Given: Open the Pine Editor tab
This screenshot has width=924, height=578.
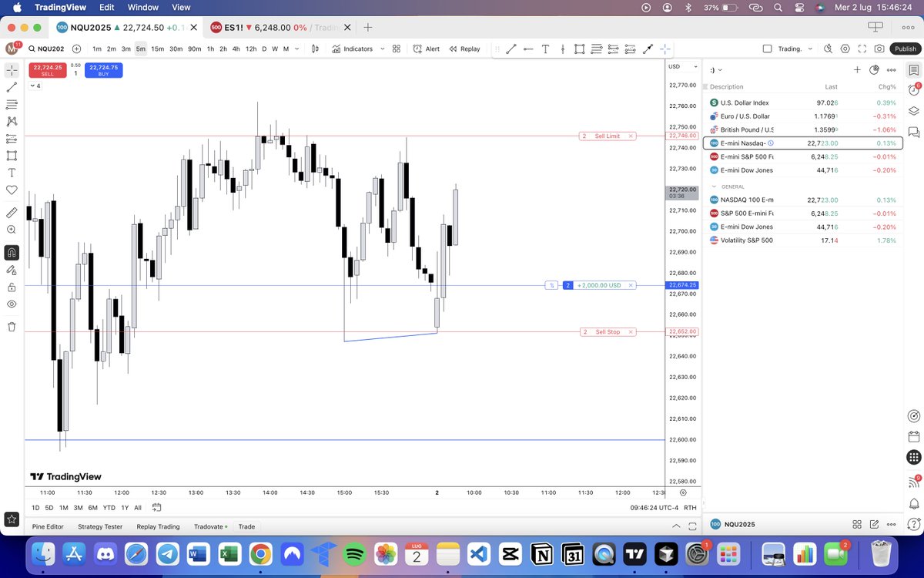Looking at the screenshot, I should (x=48, y=527).
